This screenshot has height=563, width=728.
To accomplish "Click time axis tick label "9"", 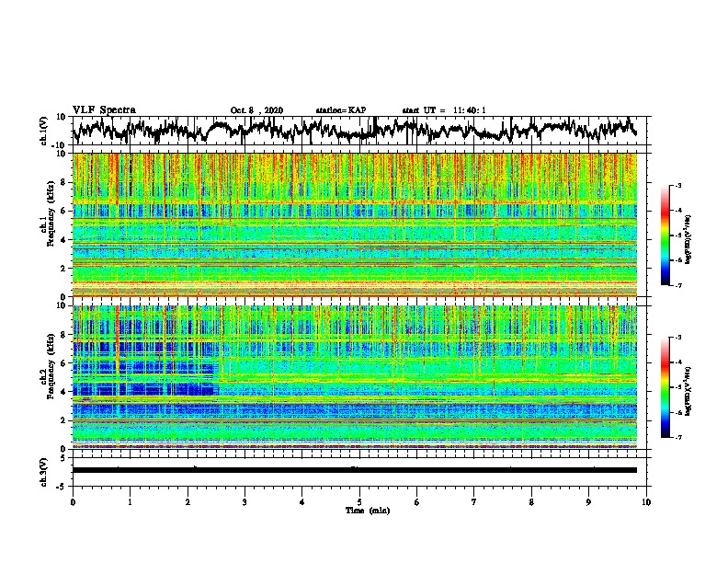I will (588, 502).
